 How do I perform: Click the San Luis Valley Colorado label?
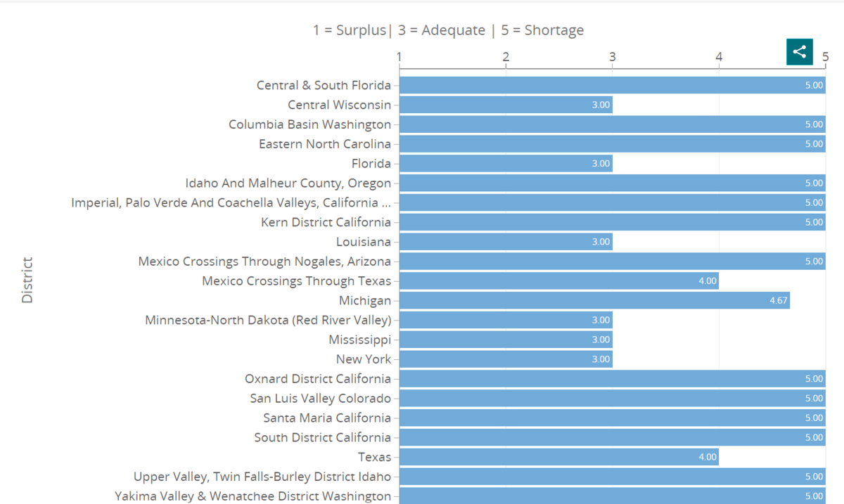[x=320, y=398]
